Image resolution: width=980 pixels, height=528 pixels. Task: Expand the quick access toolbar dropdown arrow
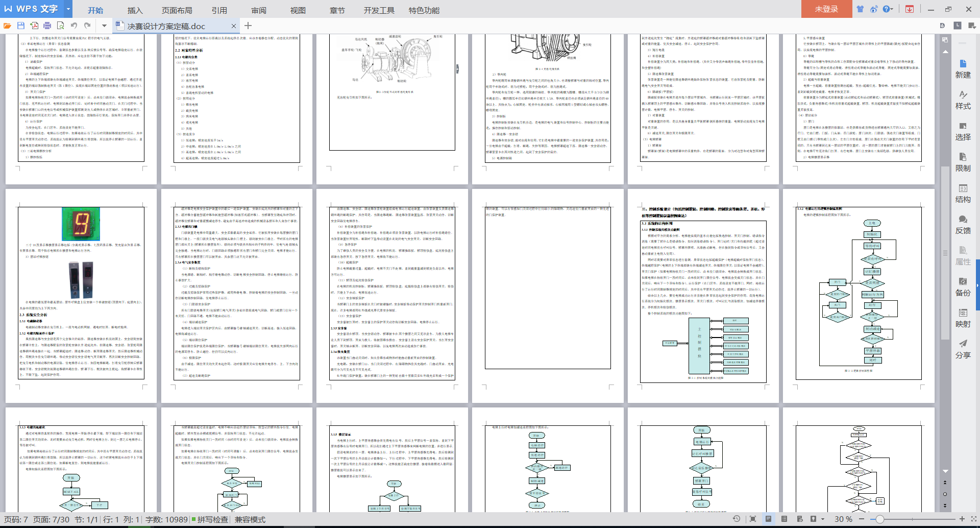(x=104, y=26)
